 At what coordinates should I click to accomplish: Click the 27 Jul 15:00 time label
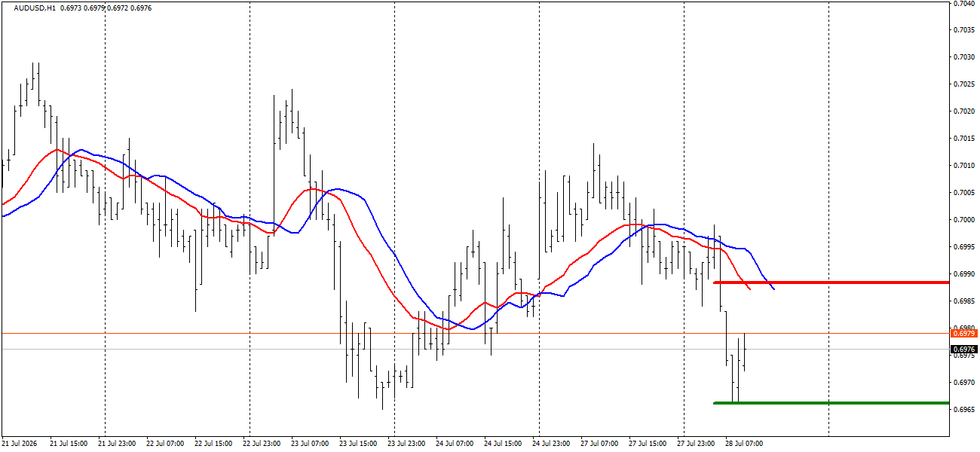[x=648, y=444]
